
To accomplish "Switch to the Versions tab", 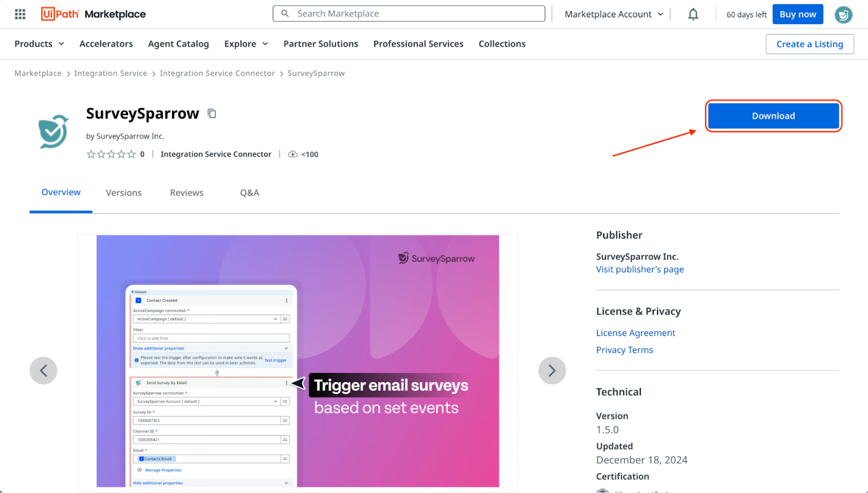I will tap(124, 193).
